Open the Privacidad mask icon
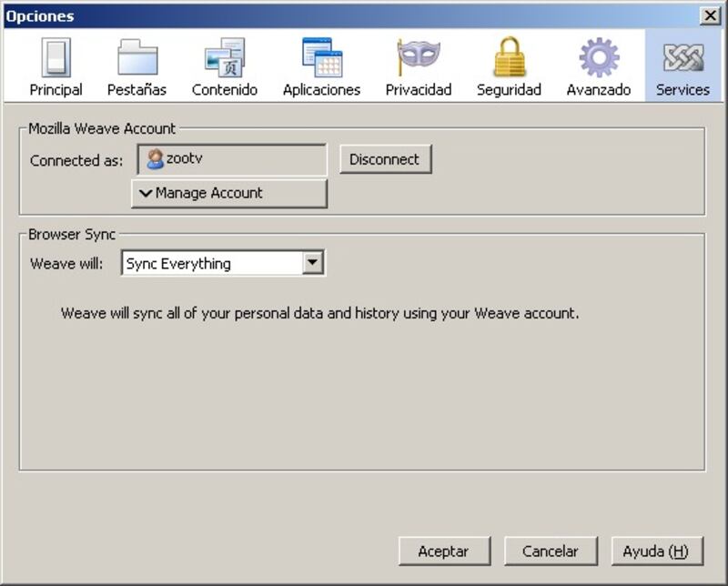 click(x=418, y=57)
